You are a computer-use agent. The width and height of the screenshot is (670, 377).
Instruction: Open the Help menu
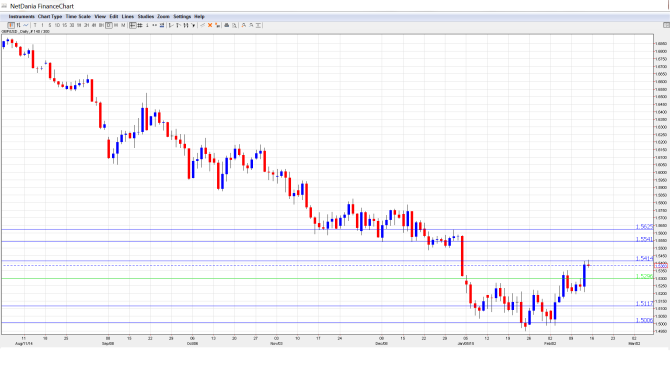tap(199, 16)
